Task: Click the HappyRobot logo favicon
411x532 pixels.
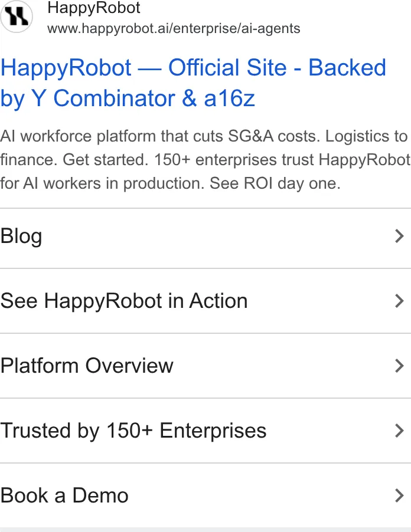Action: (17, 17)
